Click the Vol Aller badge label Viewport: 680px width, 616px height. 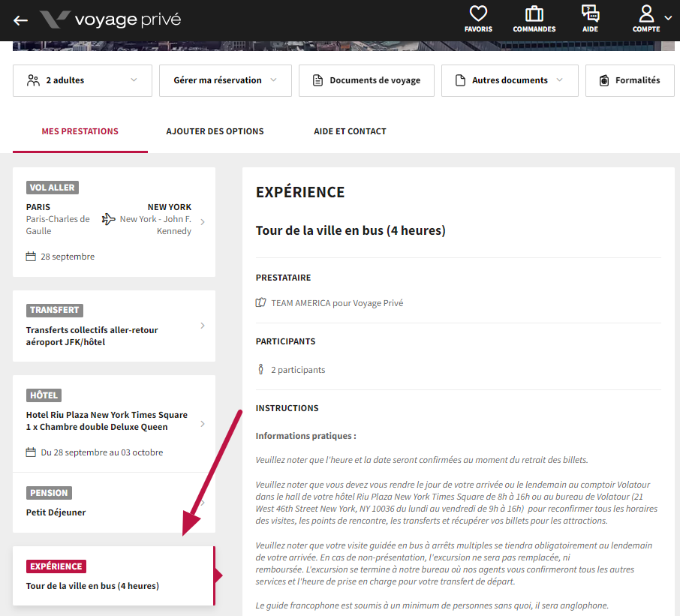(52, 188)
